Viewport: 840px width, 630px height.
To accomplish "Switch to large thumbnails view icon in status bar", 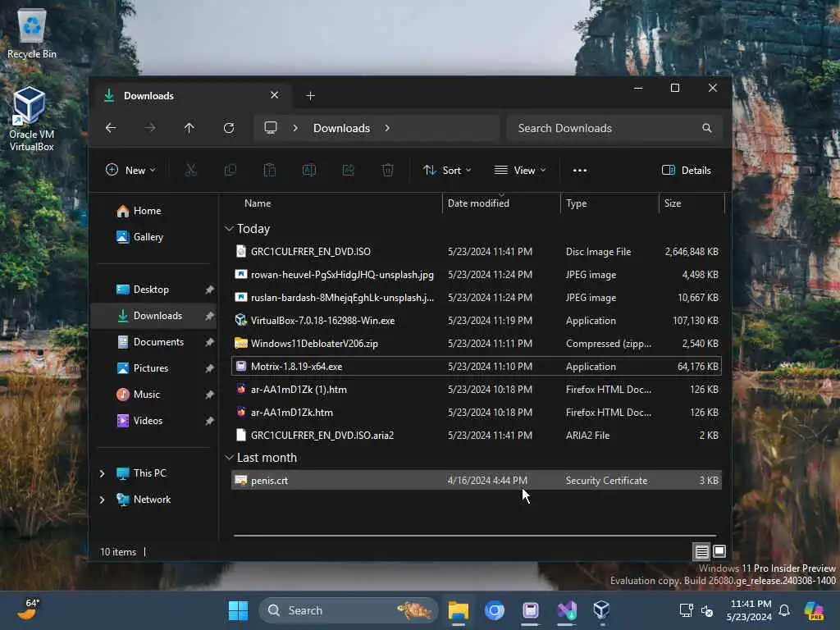I will tap(719, 551).
